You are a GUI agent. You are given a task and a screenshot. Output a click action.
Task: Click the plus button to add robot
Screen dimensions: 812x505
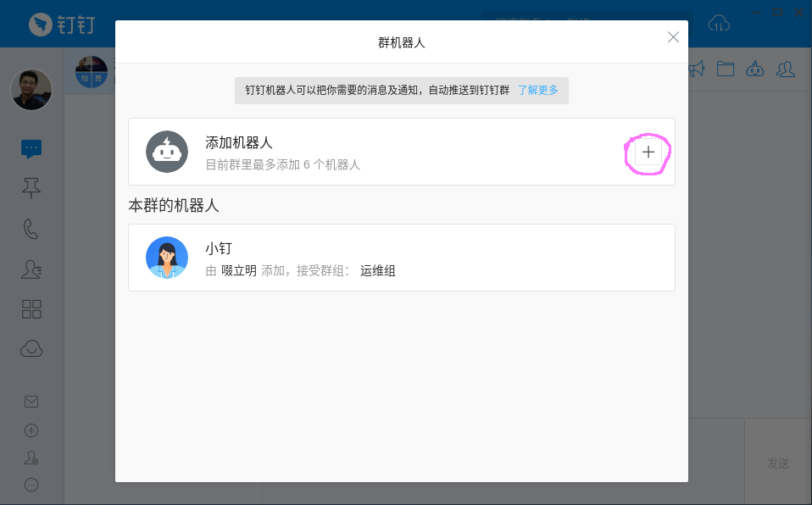(x=648, y=153)
